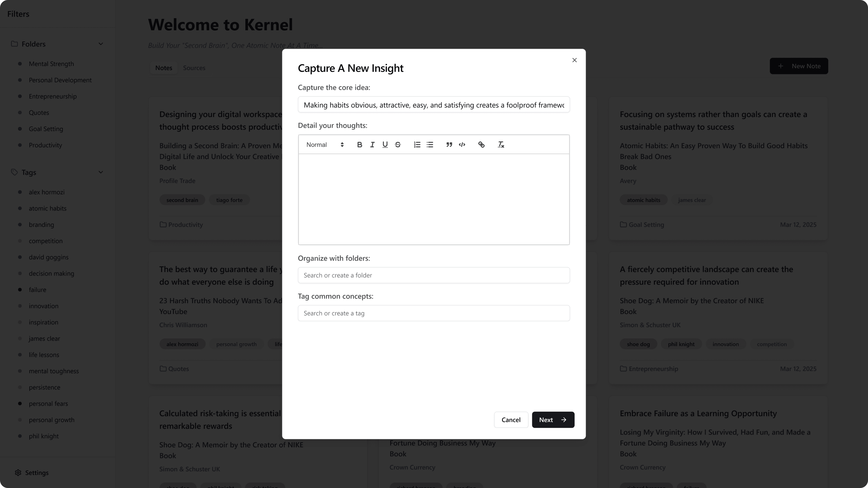Viewport: 868px width, 488px height.
Task: Switch to the Sources tab
Action: [194, 68]
